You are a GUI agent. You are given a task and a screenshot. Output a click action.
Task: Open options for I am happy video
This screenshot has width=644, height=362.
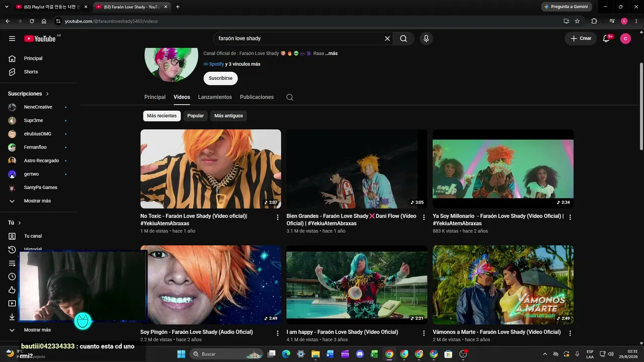pos(424,333)
